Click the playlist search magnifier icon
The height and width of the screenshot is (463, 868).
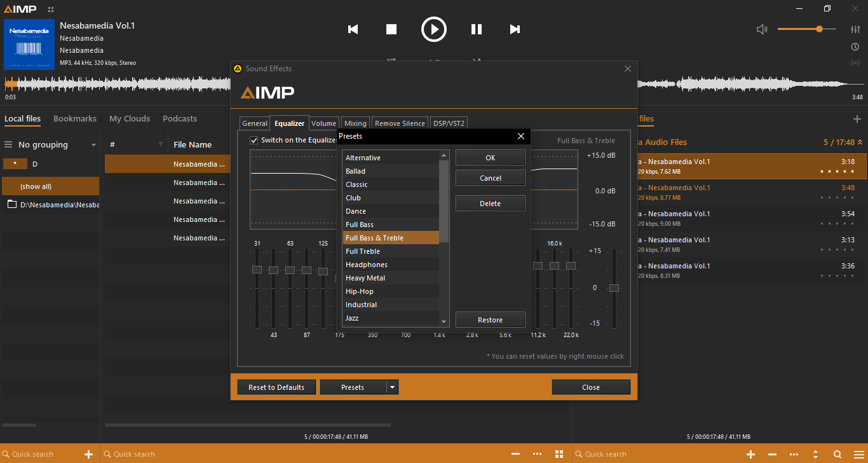coord(837,454)
